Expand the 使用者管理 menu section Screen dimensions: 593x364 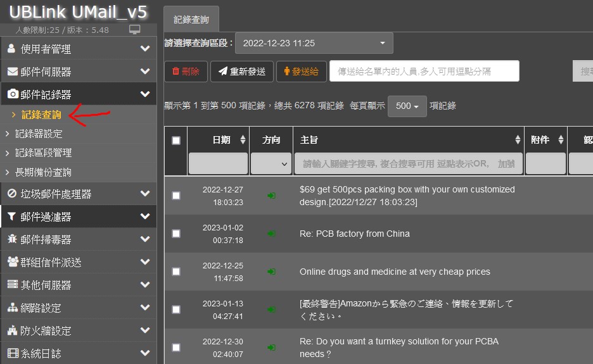pos(78,49)
